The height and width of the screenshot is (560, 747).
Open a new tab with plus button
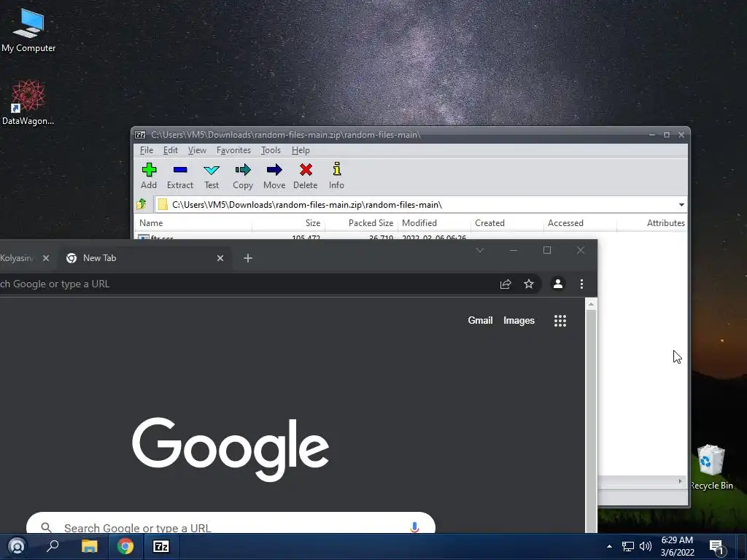tap(248, 258)
